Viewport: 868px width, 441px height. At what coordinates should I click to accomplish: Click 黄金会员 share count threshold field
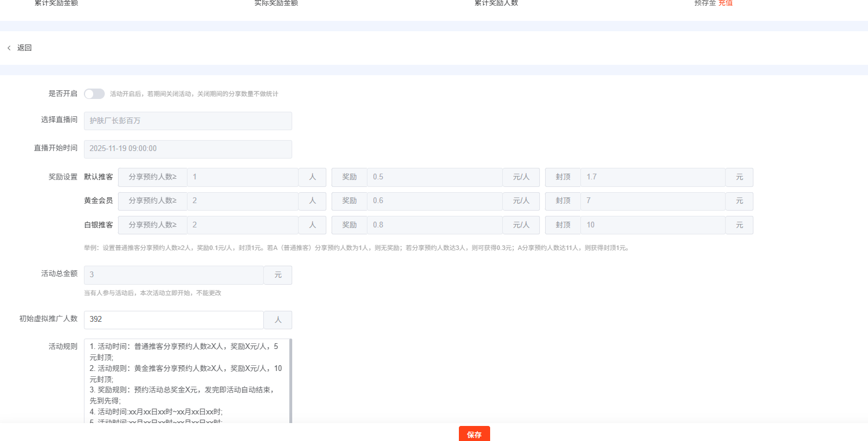click(x=242, y=201)
